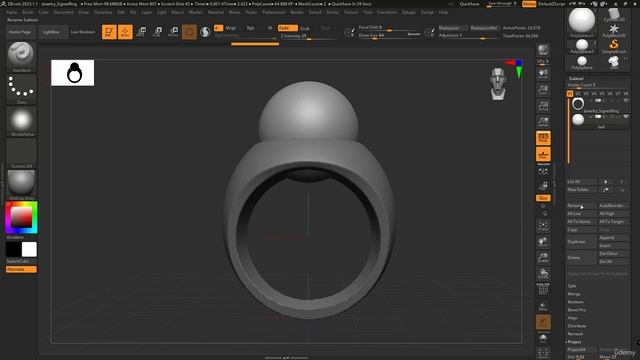640x360 pixels.
Task: Click the Rotate view icon on right shelf
Action: click(543, 273)
